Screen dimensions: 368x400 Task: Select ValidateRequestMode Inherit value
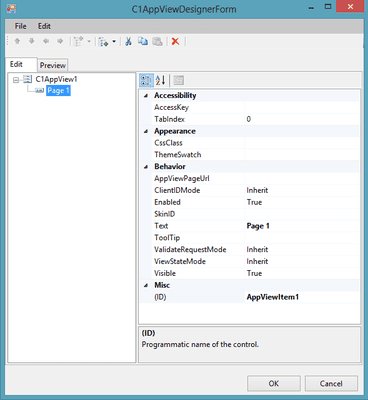pyautogui.click(x=302, y=250)
